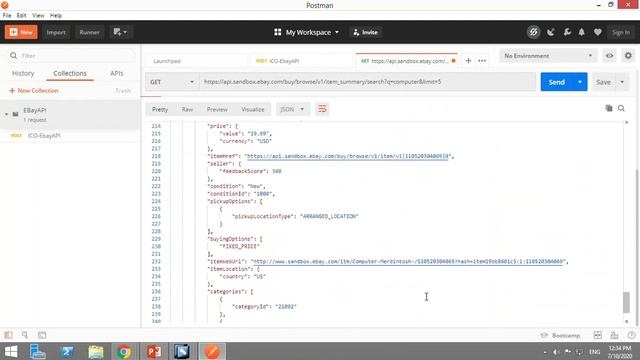Click the Sign In button
The width and height of the screenshot is (640, 360).
click(621, 32)
